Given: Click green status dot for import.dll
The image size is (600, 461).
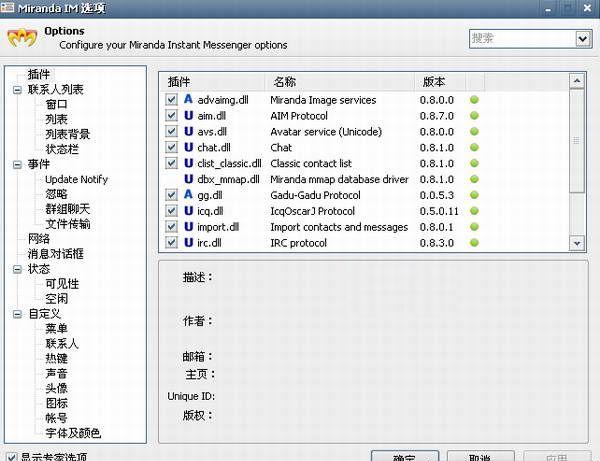Looking at the screenshot, I should (474, 227).
